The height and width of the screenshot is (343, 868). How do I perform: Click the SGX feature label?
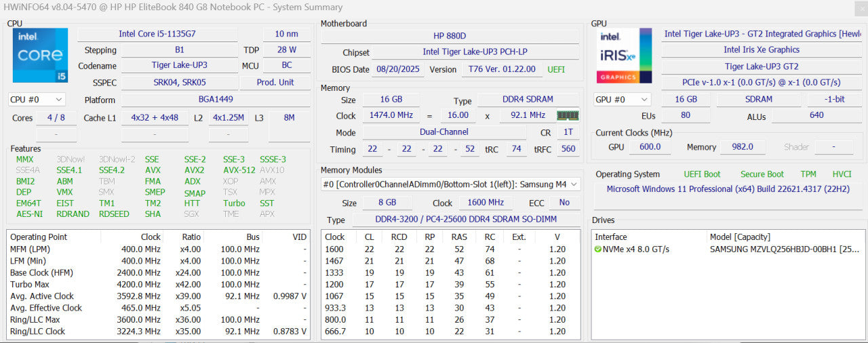coord(192,214)
